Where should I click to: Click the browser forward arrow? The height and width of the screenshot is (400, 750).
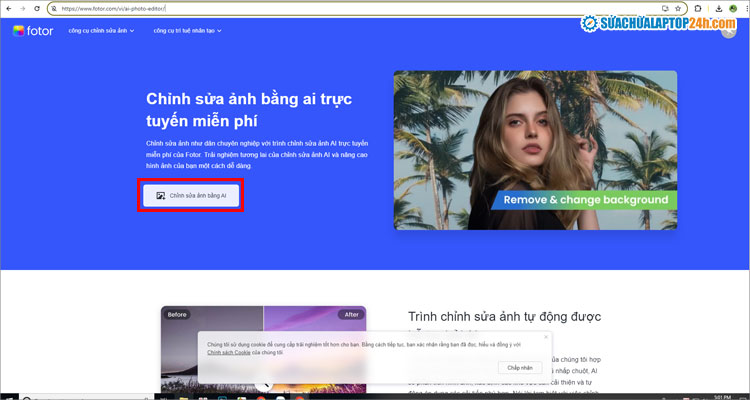pos(22,9)
